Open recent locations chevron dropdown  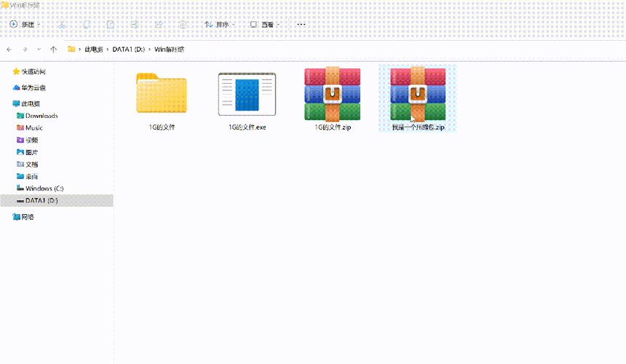(x=39, y=50)
